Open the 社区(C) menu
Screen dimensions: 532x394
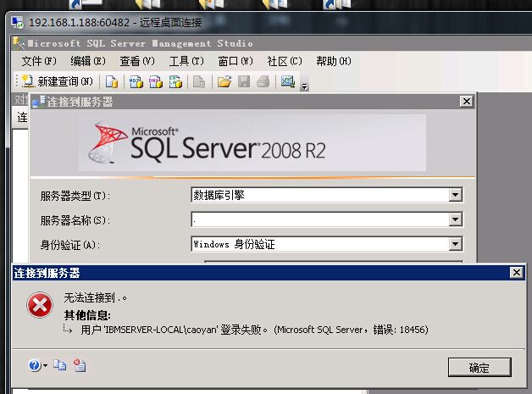(x=285, y=61)
